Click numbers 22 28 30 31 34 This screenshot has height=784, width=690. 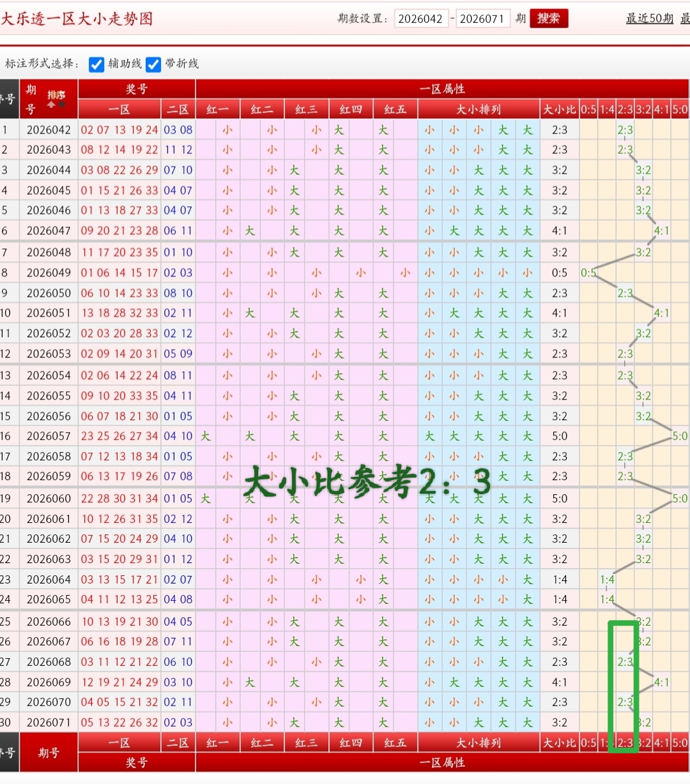(119, 499)
